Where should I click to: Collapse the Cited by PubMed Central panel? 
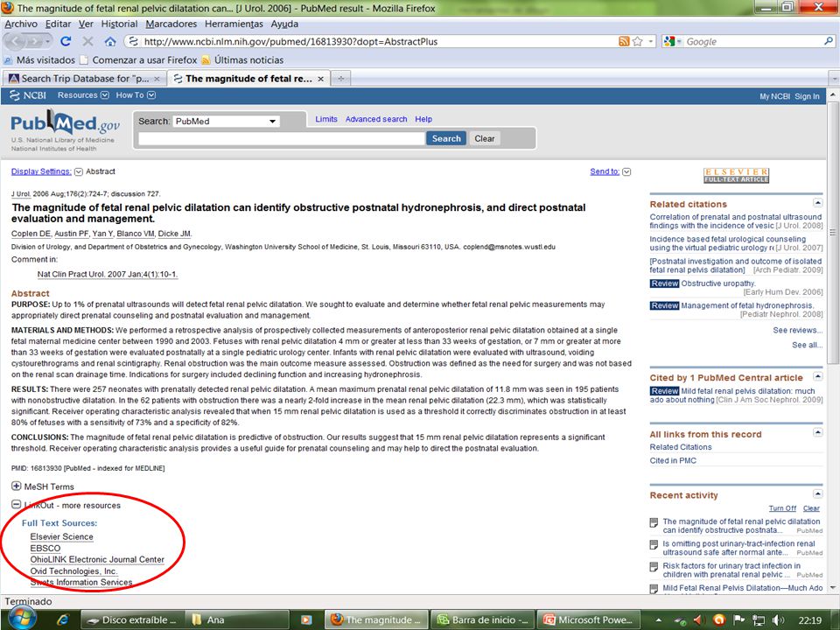tap(817, 376)
